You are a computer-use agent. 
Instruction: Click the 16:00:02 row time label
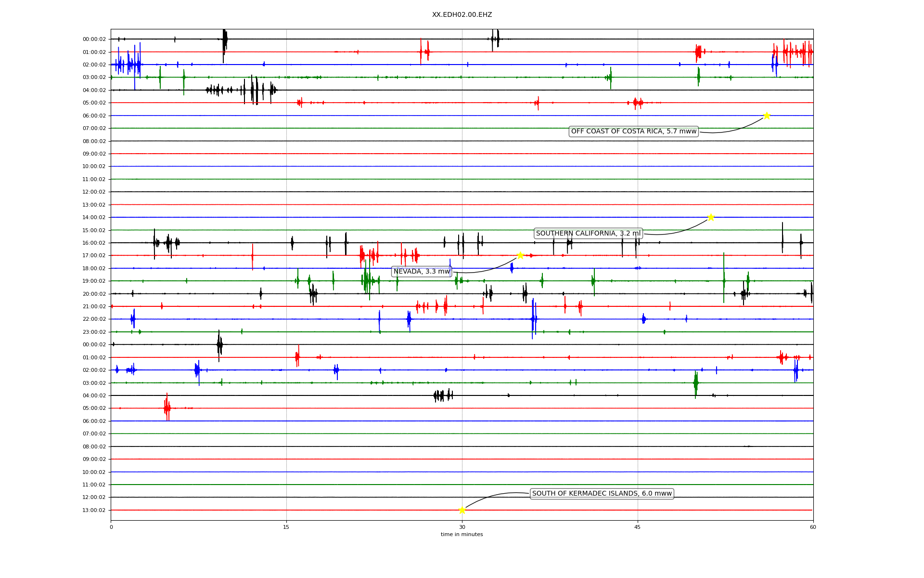(x=94, y=243)
